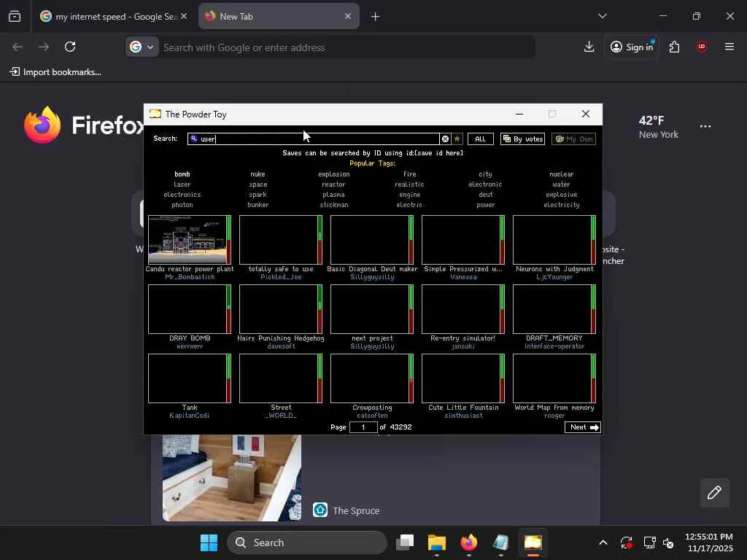Viewport: 747px width, 560px height.
Task: Click author name KapitanCodi
Action: (x=189, y=415)
